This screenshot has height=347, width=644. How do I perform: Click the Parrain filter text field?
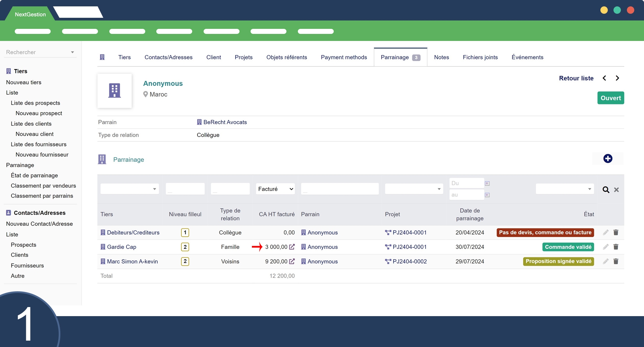tap(339, 189)
